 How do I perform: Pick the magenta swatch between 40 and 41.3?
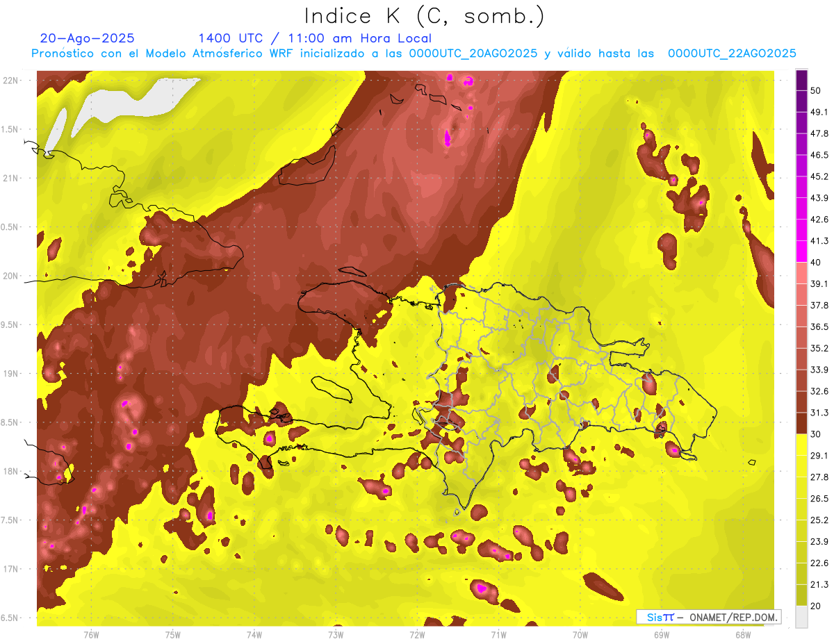click(801, 251)
